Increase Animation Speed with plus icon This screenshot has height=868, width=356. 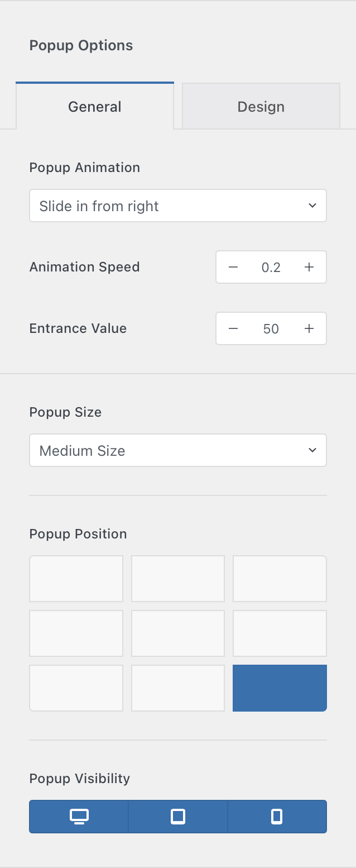[x=309, y=267]
